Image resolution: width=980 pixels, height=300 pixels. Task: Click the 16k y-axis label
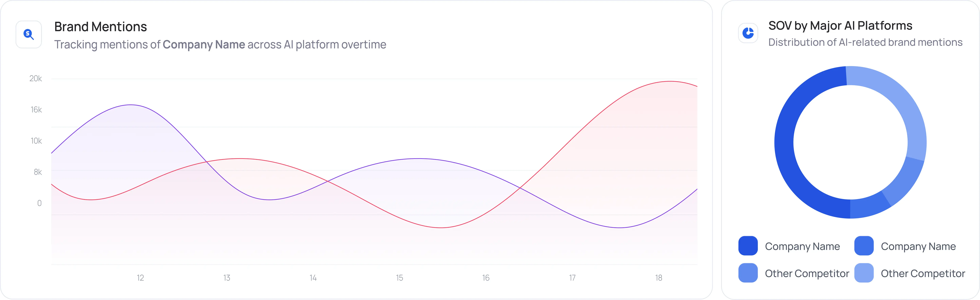(36, 110)
